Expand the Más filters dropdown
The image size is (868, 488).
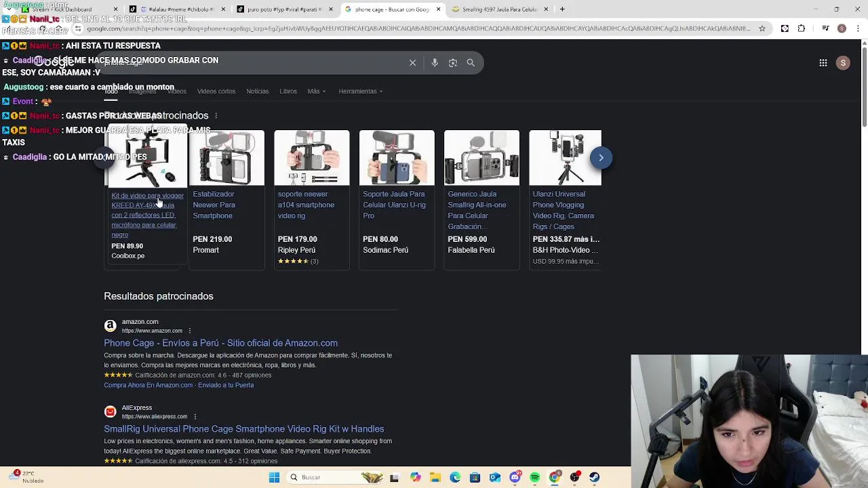[316, 91]
